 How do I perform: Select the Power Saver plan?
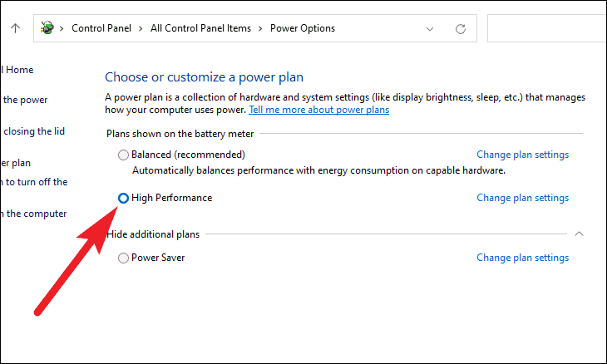[123, 258]
